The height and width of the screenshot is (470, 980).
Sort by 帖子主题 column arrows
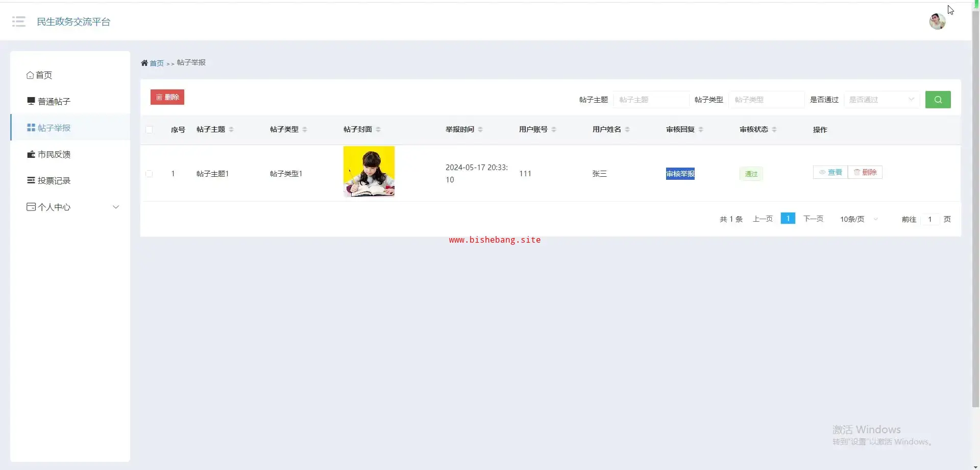[x=231, y=129]
